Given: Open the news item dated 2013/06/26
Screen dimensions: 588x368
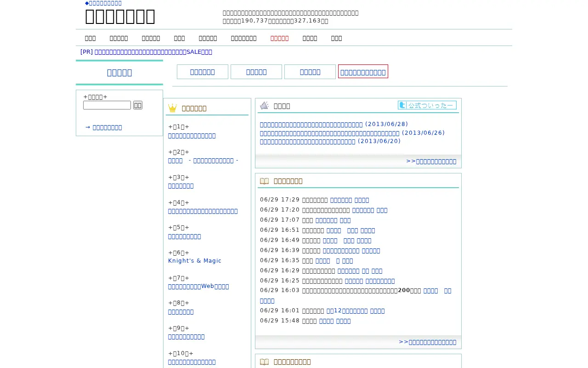Looking at the screenshot, I should 352,133.
